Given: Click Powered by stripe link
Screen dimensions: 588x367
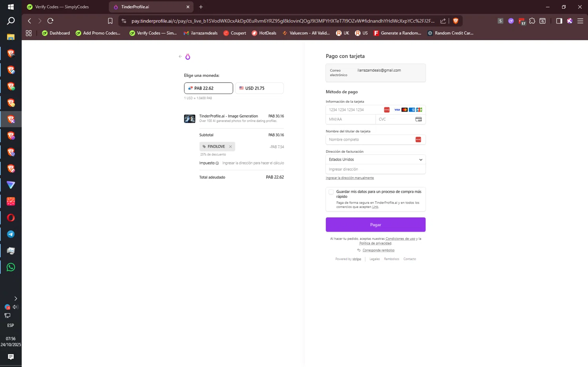Looking at the screenshot, I should [x=348, y=259].
